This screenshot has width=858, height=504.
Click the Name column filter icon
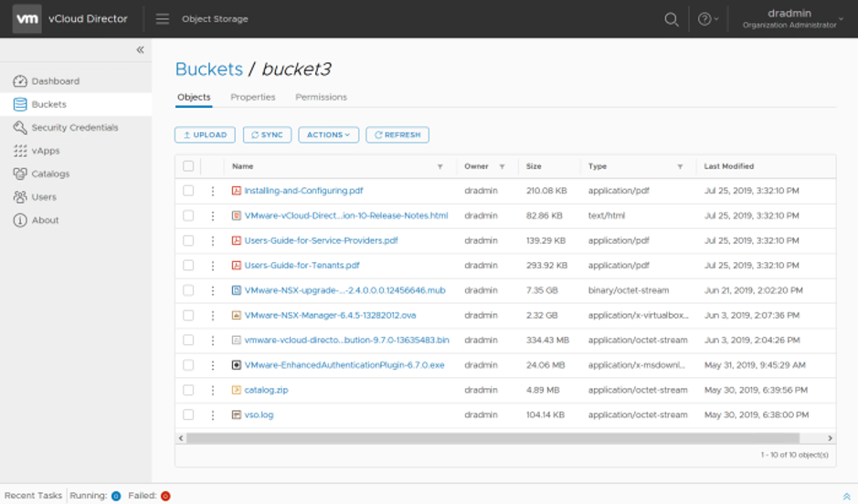pos(440,167)
